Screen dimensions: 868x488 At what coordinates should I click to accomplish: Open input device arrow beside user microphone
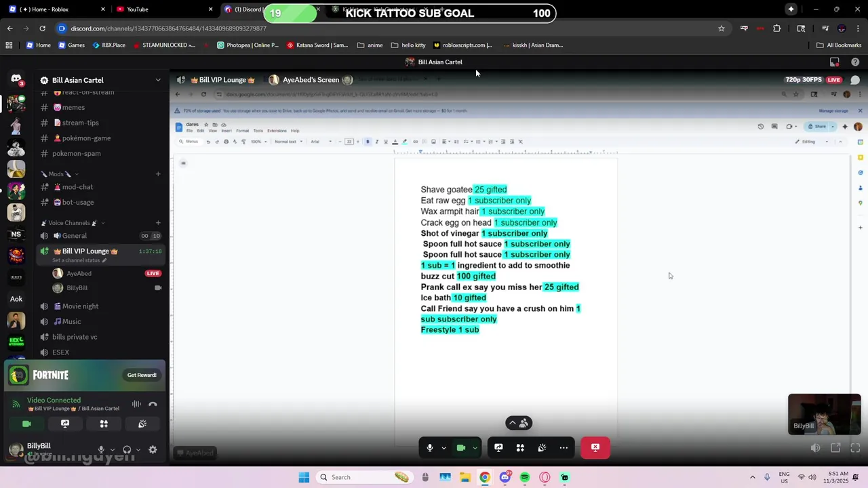(112, 449)
